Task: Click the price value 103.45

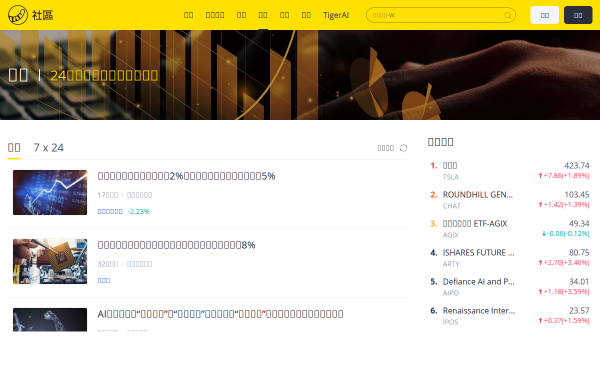Action: pyautogui.click(x=577, y=194)
